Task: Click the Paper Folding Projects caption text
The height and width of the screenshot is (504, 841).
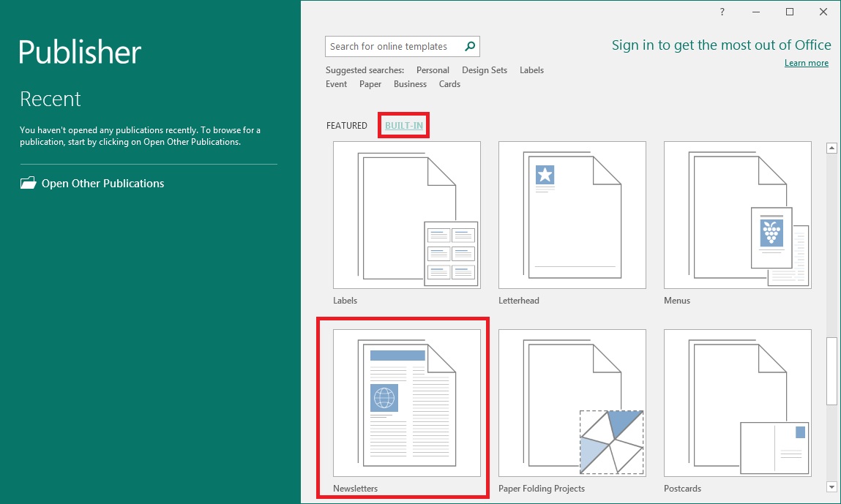Action: (542, 489)
